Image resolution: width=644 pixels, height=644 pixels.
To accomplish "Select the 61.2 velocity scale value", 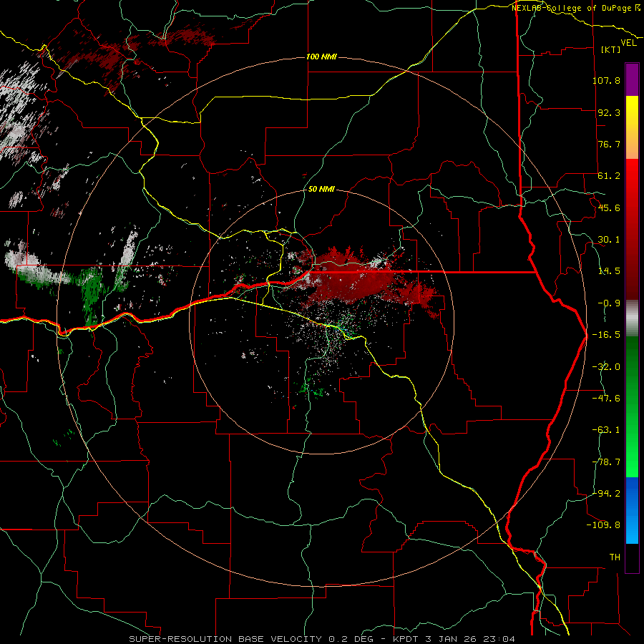I will coord(609,176).
